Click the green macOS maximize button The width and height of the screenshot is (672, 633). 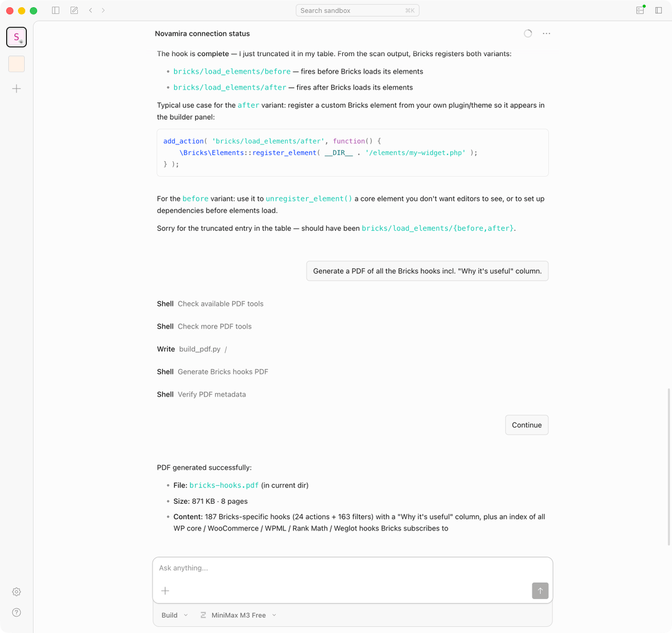[34, 11]
